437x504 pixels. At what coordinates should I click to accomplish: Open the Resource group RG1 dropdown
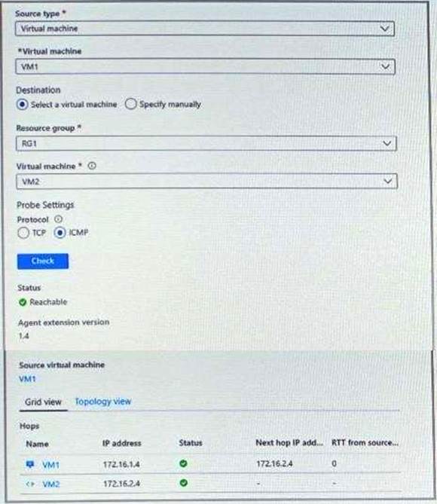pos(206,143)
